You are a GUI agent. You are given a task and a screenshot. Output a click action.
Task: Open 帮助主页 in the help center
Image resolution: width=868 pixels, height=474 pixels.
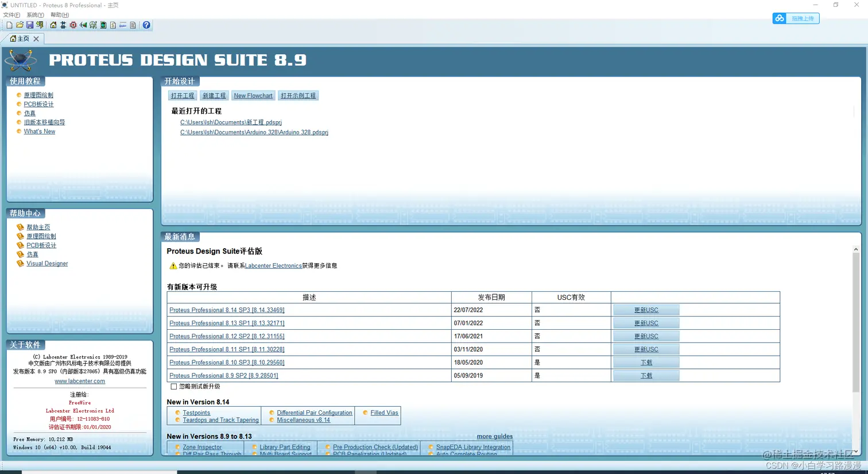point(38,228)
